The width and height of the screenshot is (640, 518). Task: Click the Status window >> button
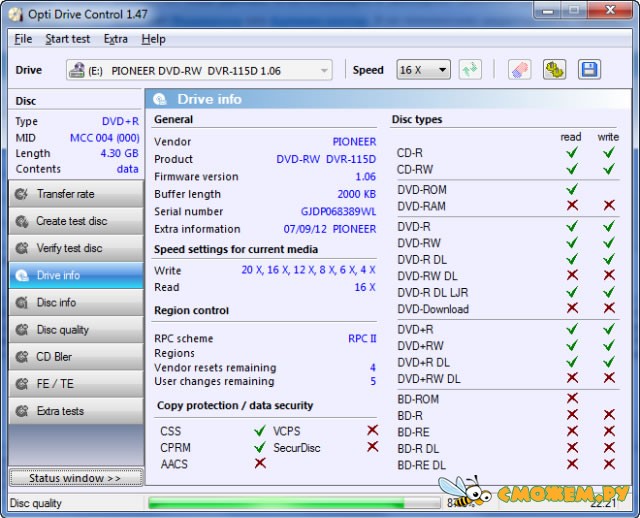[x=76, y=478]
